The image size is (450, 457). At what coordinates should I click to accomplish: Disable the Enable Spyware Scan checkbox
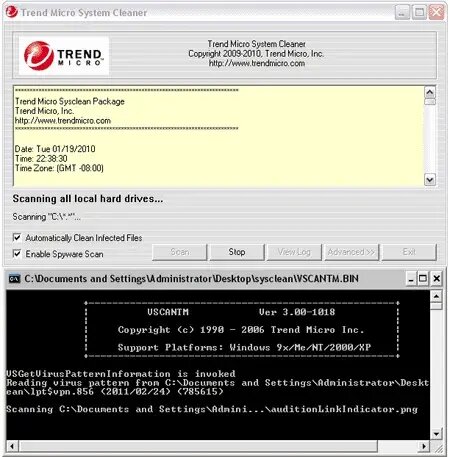pyautogui.click(x=17, y=254)
